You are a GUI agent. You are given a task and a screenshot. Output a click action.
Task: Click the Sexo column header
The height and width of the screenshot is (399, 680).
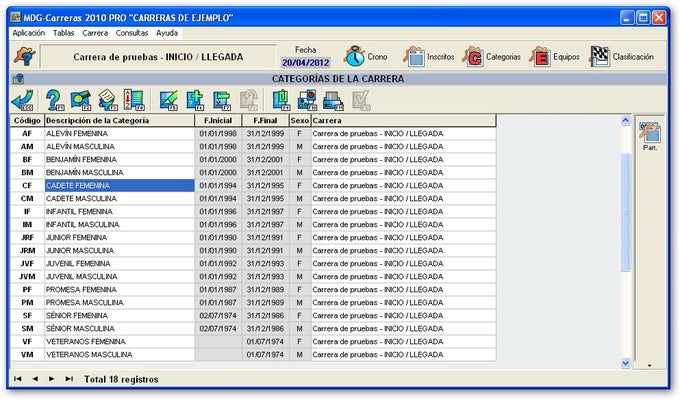point(300,121)
